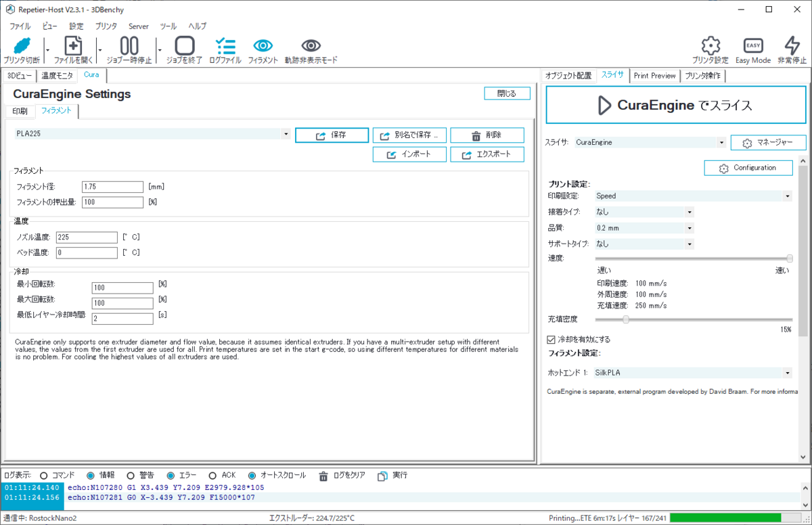Screen dimensions: 812x525
Task: Toggle the 情報 log radio button
Action: point(91,476)
